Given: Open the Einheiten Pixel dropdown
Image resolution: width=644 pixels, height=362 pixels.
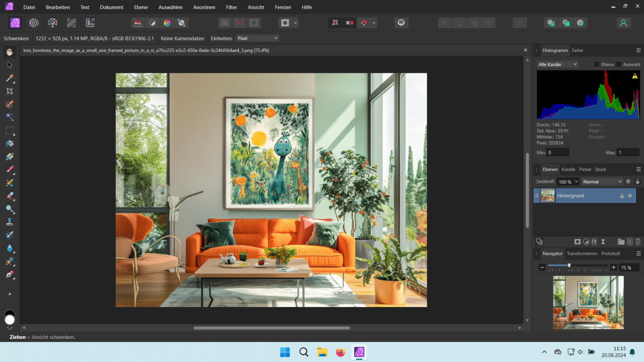Looking at the screenshot, I should pos(258,38).
